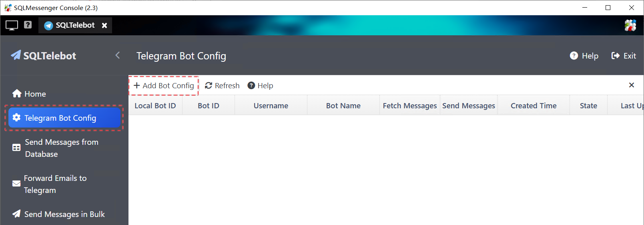Click the SQLTelebot paper plane logo

click(x=16, y=55)
